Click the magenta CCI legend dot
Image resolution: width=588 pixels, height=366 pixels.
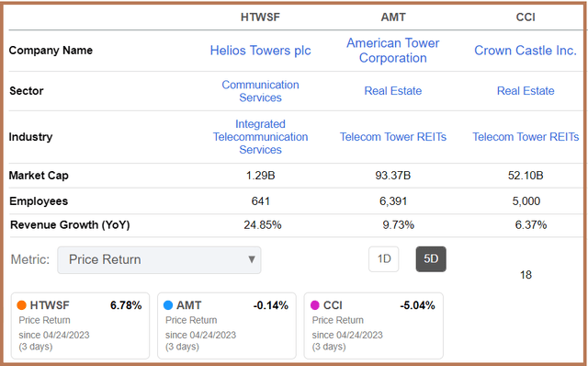[x=315, y=305]
